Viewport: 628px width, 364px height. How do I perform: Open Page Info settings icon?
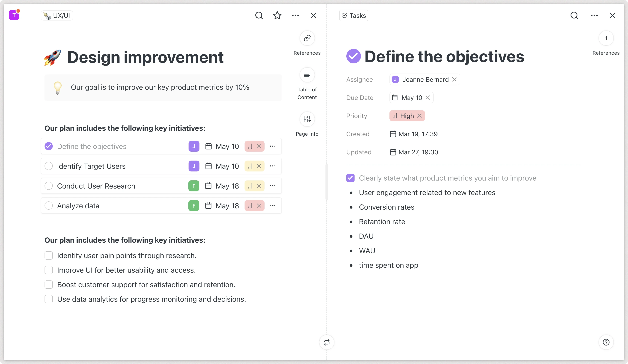(x=307, y=119)
